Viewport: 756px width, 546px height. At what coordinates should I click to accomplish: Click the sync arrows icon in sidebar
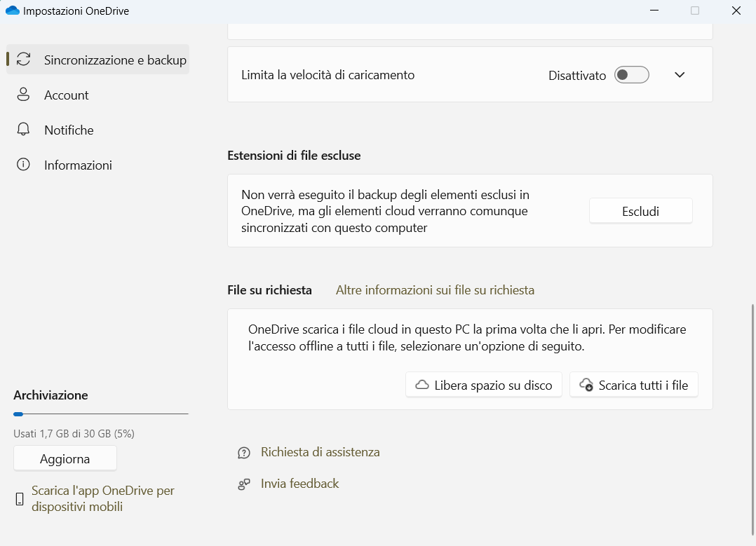pos(23,60)
